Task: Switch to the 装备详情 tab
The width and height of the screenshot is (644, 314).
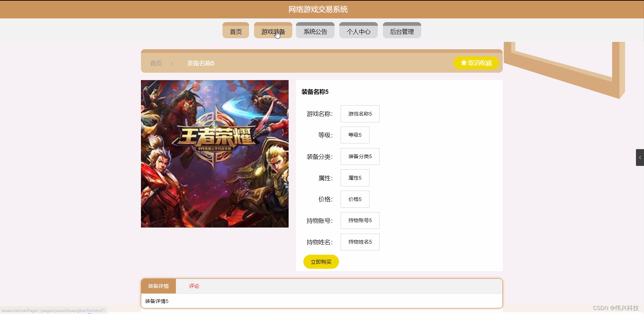Action: 158,286
